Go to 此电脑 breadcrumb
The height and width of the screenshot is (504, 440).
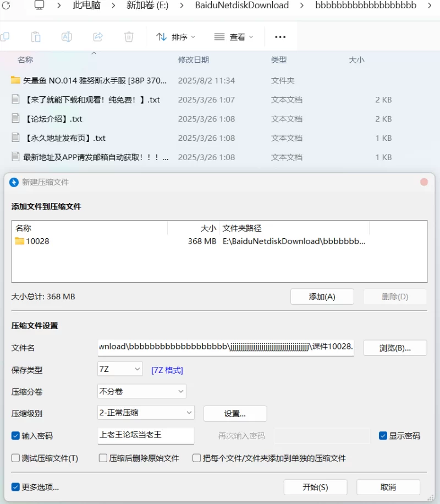[x=87, y=5]
